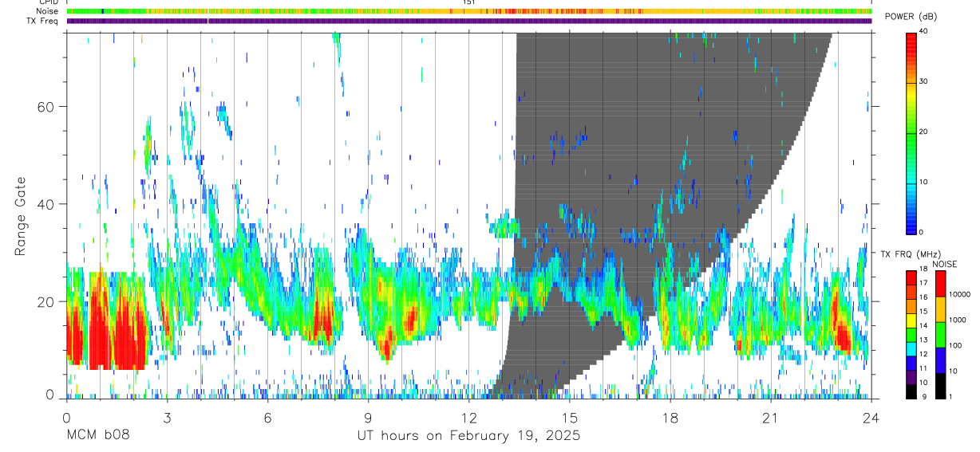Select the 10000 label on the noise legend

[x=958, y=294]
